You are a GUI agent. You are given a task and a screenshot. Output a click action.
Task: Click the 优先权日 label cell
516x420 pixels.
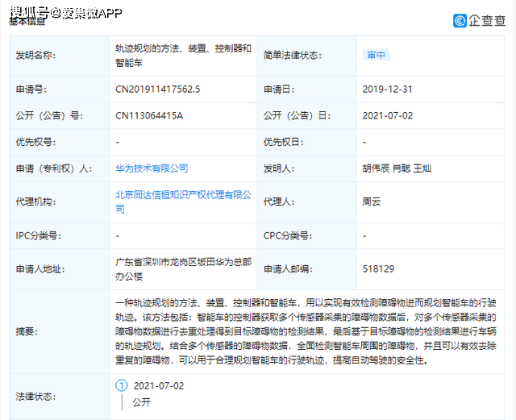[306, 142]
